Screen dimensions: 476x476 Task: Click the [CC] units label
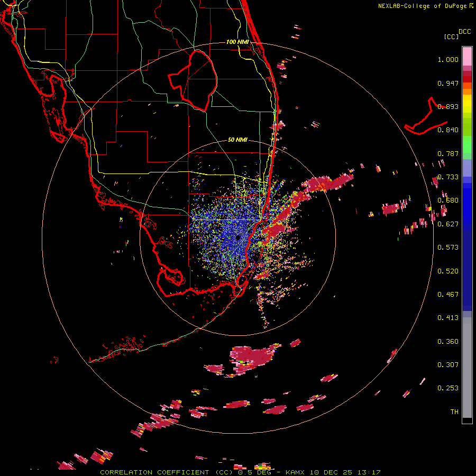click(x=451, y=36)
